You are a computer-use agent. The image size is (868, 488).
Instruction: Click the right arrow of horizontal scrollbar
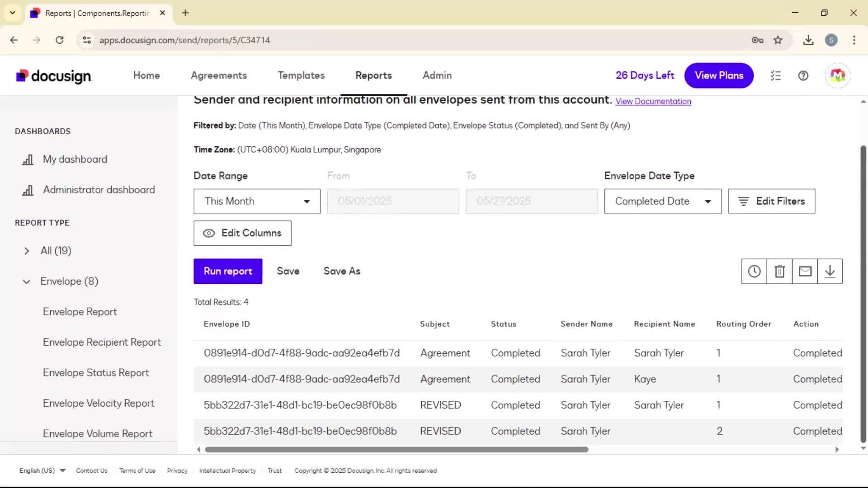(837, 450)
